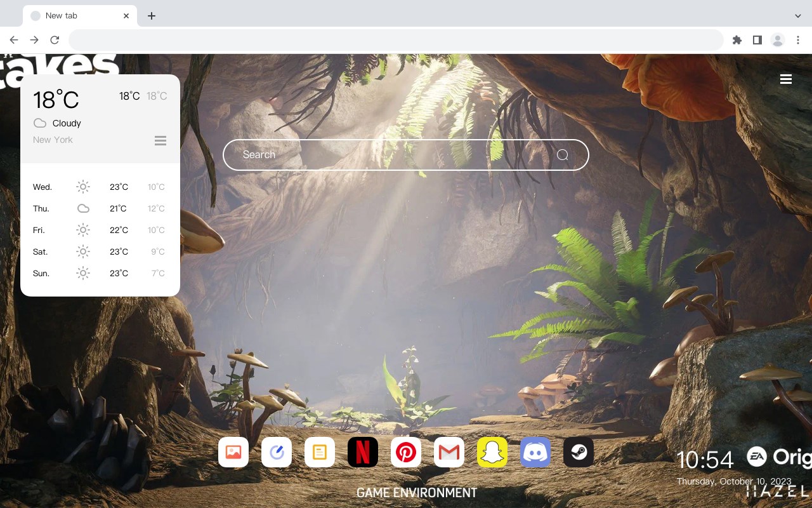The width and height of the screenshot is (812, 508).
Task: Select the Sat. forecast row label
Action: tap(41, 251)
